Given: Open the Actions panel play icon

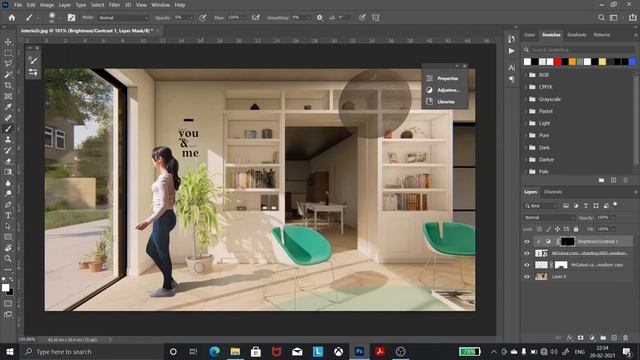Looking at the screenshot, I should tap(511, 51).
